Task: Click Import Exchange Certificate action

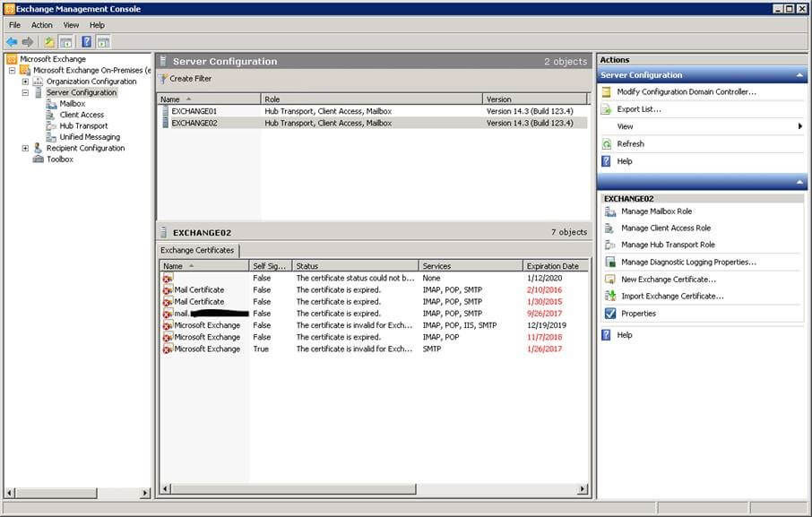Action: (x=673, y=297)
